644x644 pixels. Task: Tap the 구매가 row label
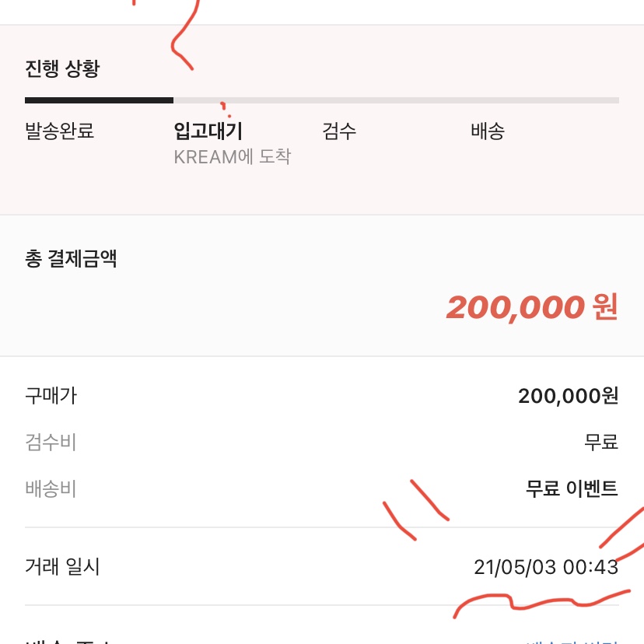pos(51,396)
